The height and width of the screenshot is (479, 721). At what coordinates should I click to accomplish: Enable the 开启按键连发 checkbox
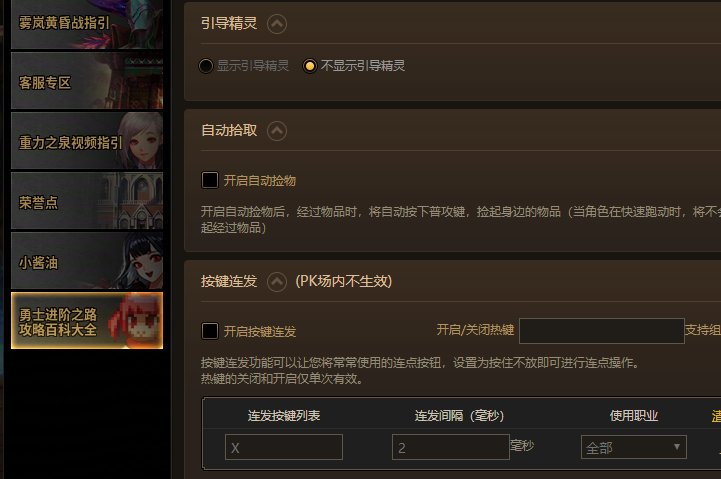click(210, 331)
